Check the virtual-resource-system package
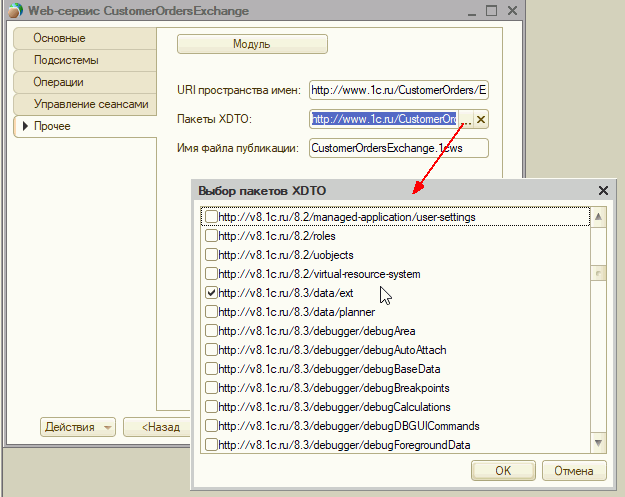625x497 pixels. (x=211, y=274)
